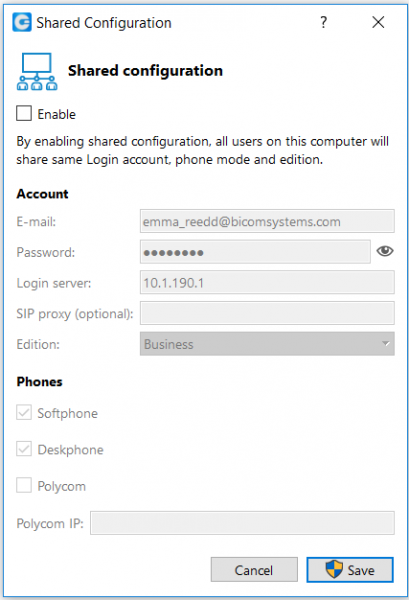This screenshot has width=409, height=600.
Task: Close the Shared Configuration dialog
Action: click(378, 22)
